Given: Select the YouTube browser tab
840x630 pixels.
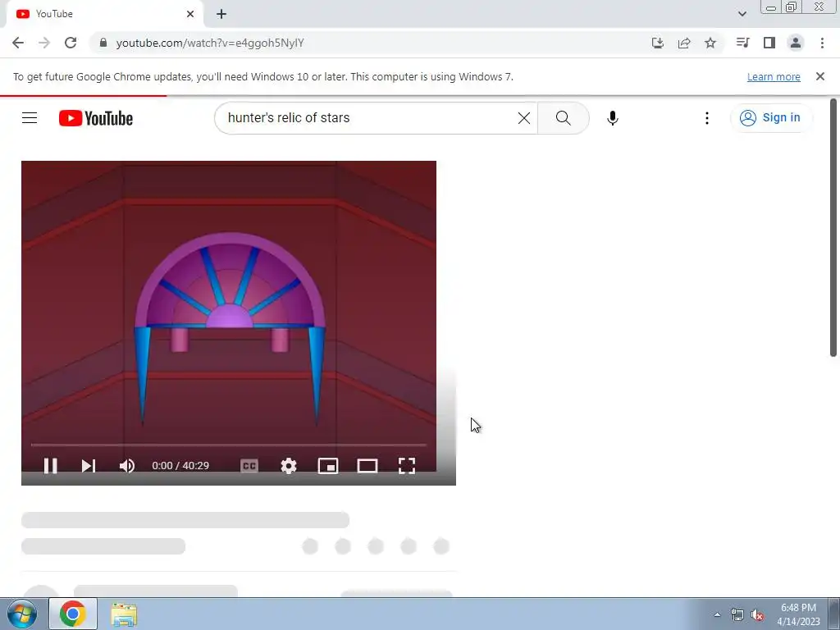Looking at the screenshot, I should [x=105, y=14].
